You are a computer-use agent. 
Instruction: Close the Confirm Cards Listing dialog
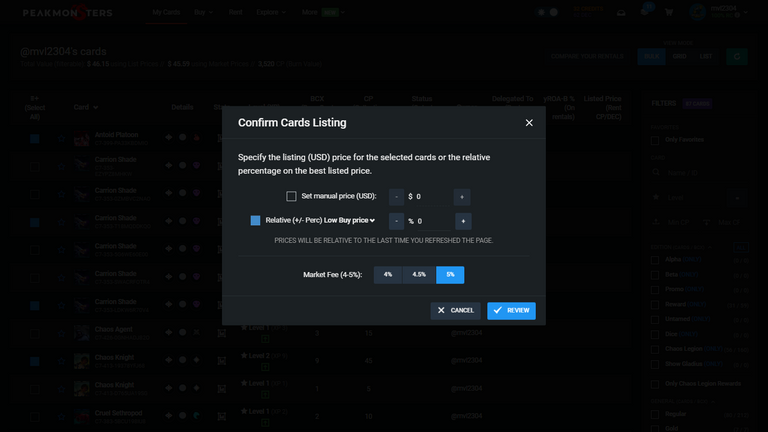click(x=529, y=123)
